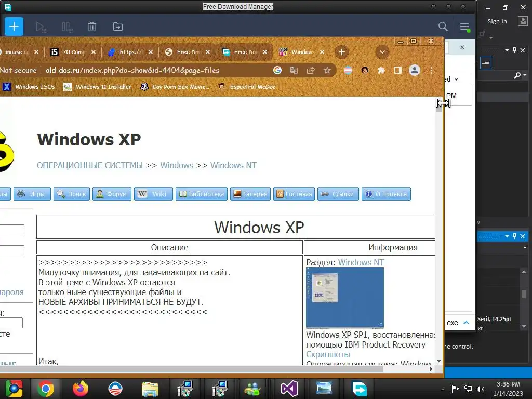The image size is (532, 399).
Task: Click Free Download Manager's pause downloads icon
Action: [67, 27]
